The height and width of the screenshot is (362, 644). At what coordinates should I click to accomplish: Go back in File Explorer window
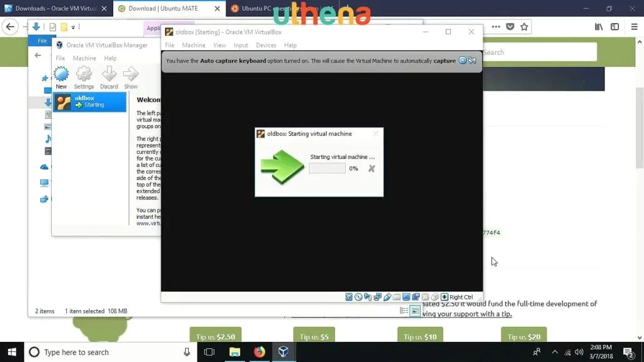pos(38,55)
